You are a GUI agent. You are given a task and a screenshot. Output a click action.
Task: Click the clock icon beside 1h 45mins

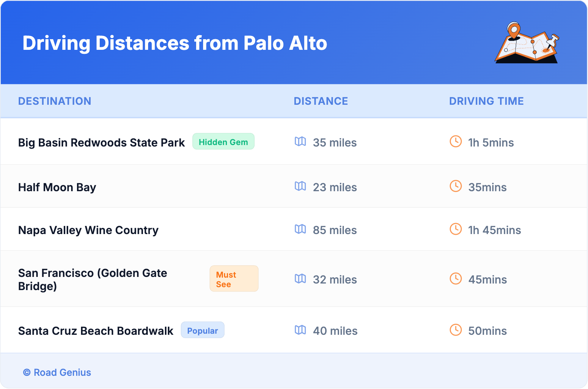click(x=456, y=229)
